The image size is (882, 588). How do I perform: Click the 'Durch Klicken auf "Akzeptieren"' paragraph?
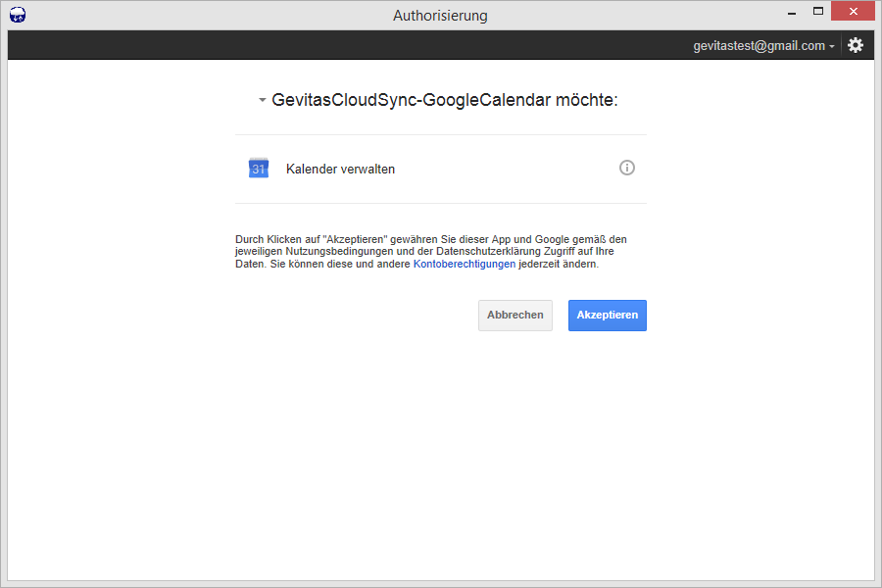(431, 252)
